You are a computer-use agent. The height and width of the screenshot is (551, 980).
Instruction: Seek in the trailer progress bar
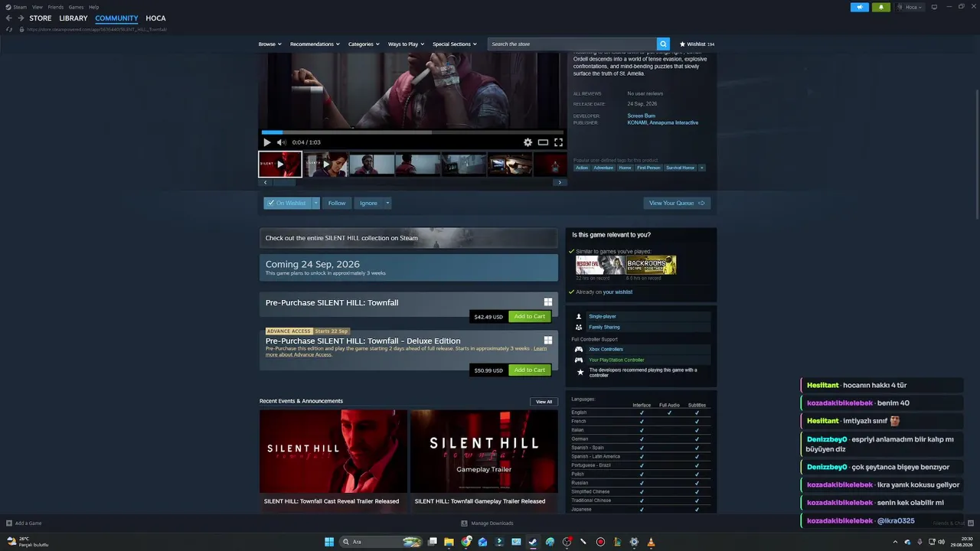point(412,132)
